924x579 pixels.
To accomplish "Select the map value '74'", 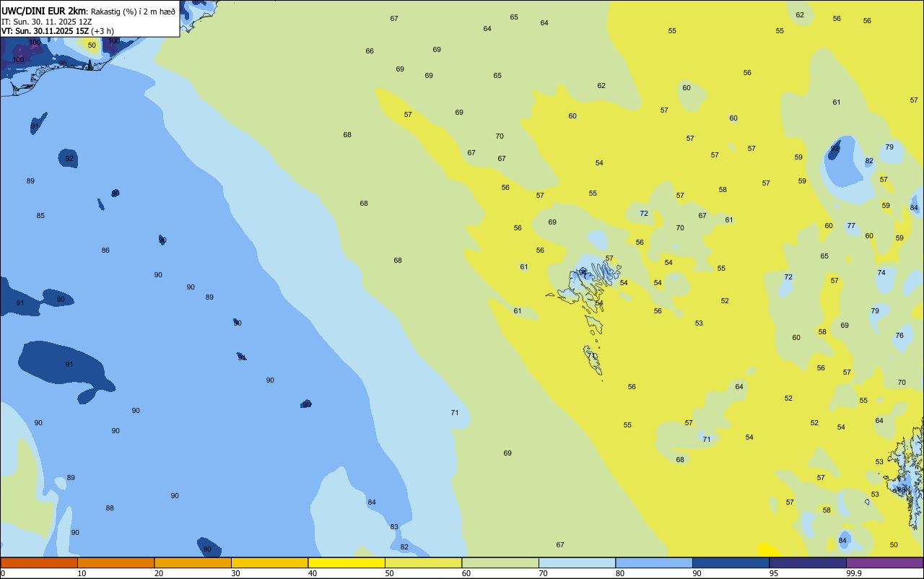I will [x=881, y=273].
